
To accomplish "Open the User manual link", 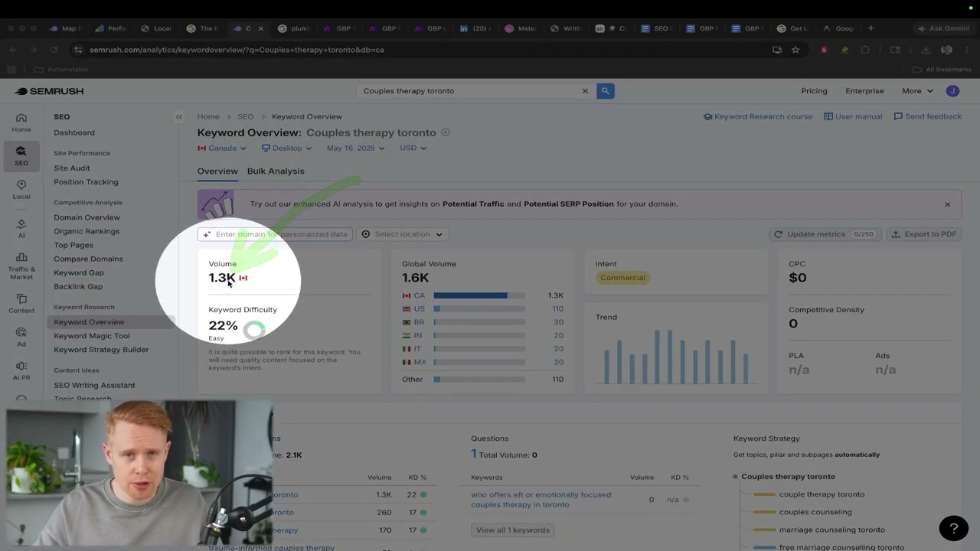I will click(x=853, y=117).
